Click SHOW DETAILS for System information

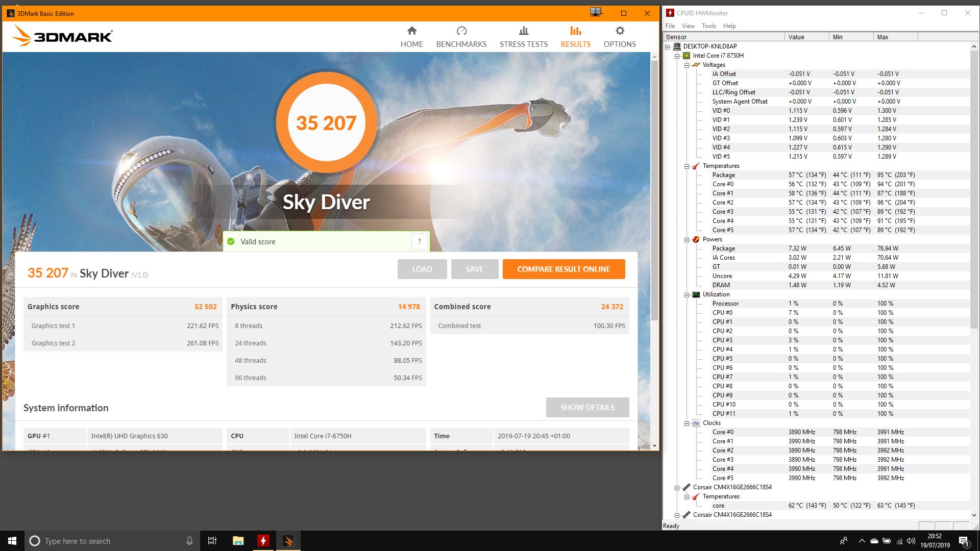coord(587,407)
